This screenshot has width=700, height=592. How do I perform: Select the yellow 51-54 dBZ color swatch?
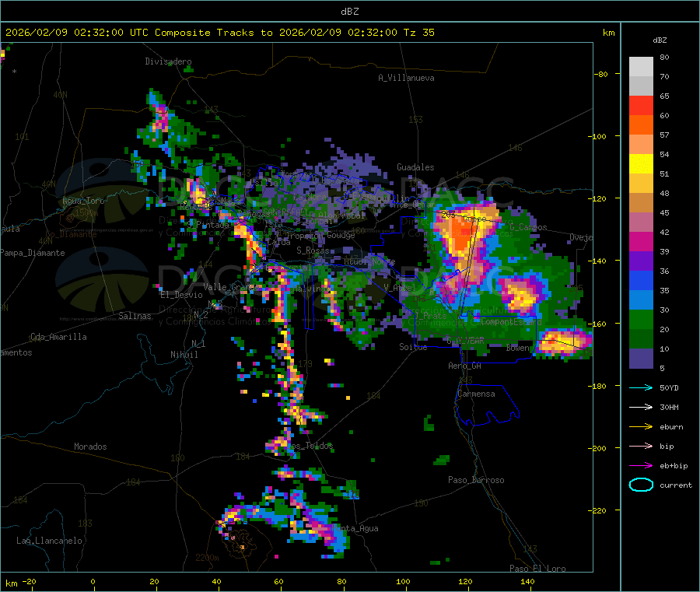(641, 164)
